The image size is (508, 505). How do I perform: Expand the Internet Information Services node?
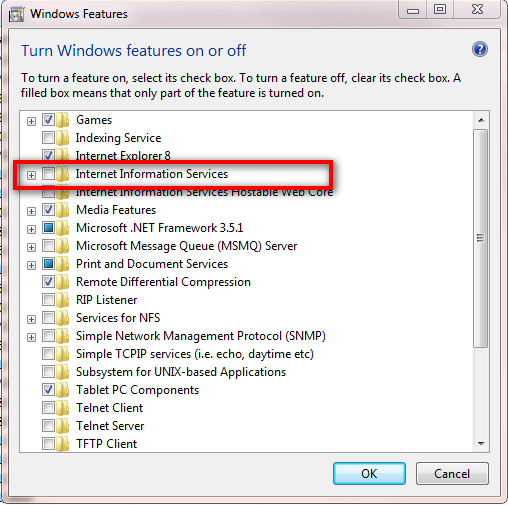tap(31, 175)
